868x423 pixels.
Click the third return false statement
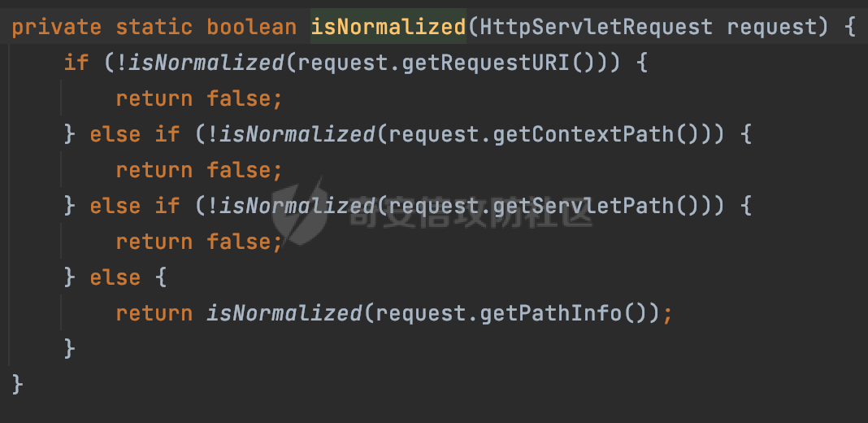tap(199, 242)
